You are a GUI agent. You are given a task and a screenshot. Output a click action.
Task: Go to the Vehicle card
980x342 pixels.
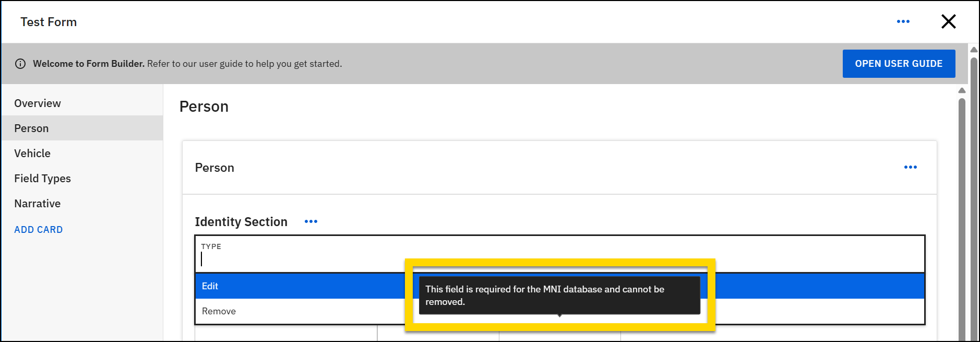coord(32,154)
